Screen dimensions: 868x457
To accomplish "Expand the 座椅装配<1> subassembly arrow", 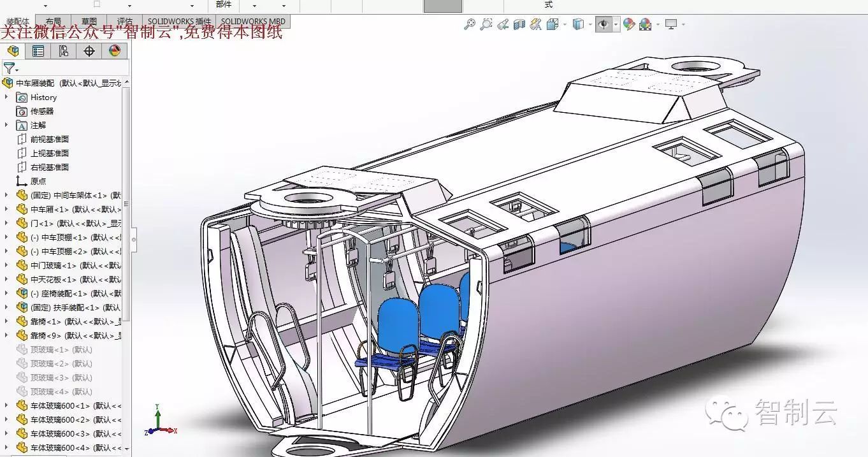I will tap(7, 293).
